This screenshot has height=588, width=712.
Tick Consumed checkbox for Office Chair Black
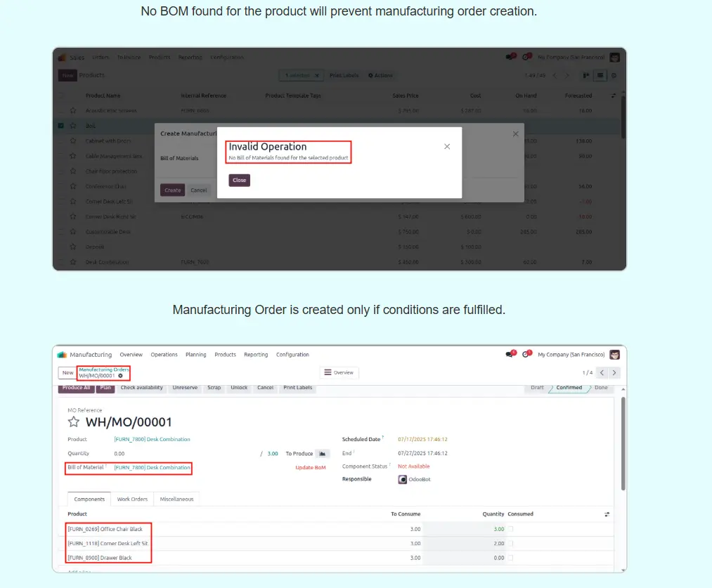(511, 529)
